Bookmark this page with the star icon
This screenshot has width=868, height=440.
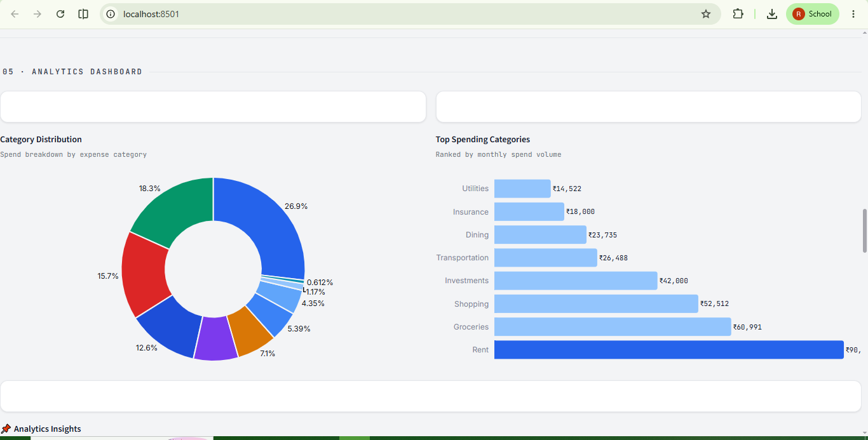(x=706, y=14)
